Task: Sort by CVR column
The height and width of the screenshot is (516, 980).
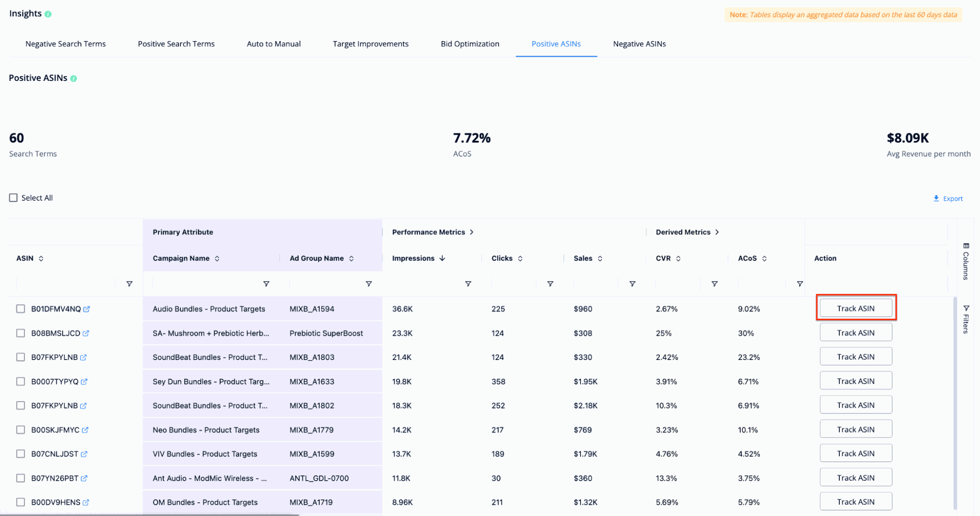Action: coord(678,258)
